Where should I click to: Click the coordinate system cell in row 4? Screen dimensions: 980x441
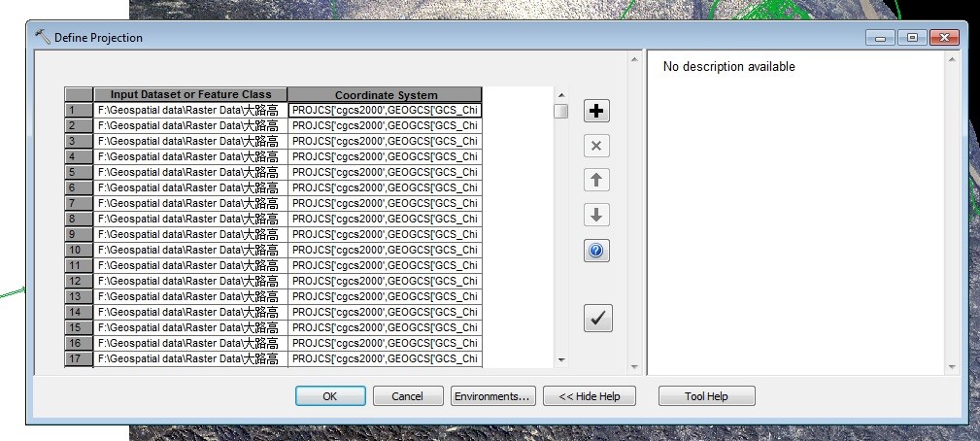point(385,156)
